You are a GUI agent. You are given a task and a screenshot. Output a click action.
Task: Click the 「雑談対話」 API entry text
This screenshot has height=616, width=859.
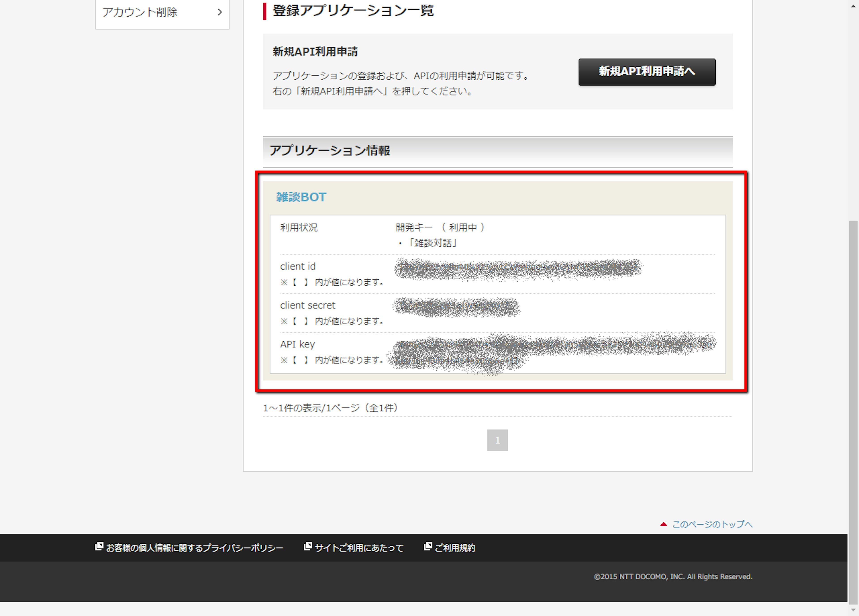pyautogui.click(x=433, y=243)
